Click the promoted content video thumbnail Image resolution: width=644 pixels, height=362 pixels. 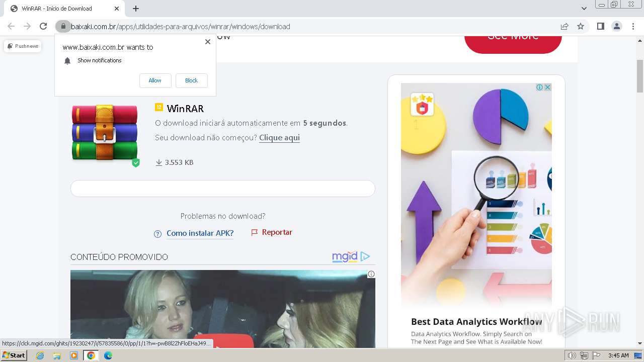click(x=223, y=309)
